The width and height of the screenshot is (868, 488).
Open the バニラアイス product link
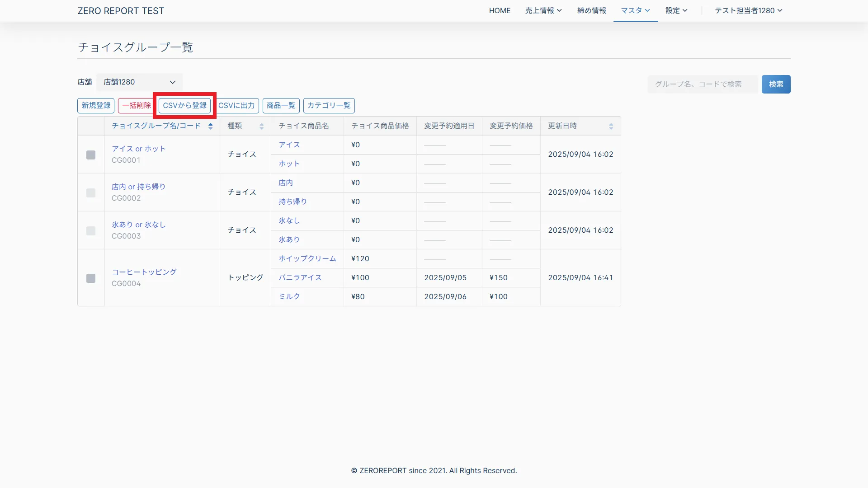click(x=300, y=277)
